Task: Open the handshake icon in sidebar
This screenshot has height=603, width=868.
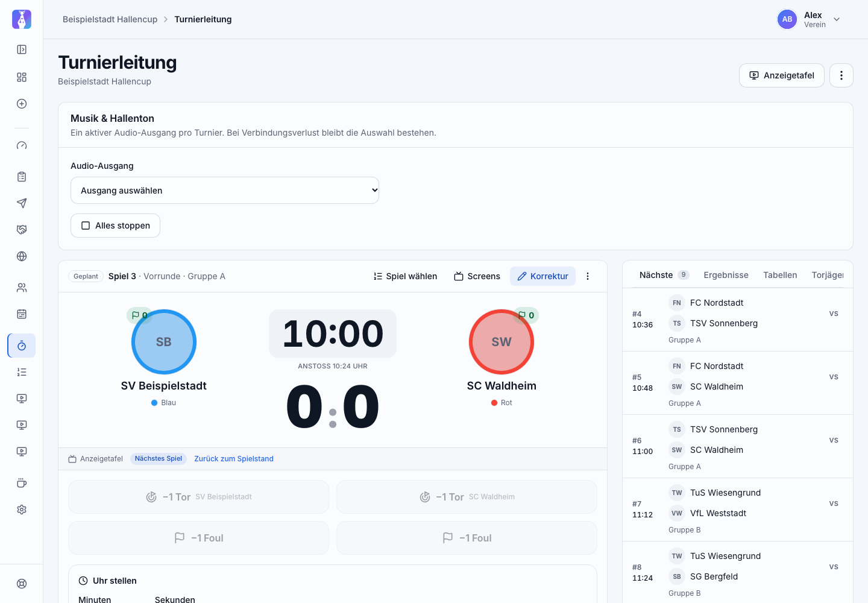Action: [22, 230]
